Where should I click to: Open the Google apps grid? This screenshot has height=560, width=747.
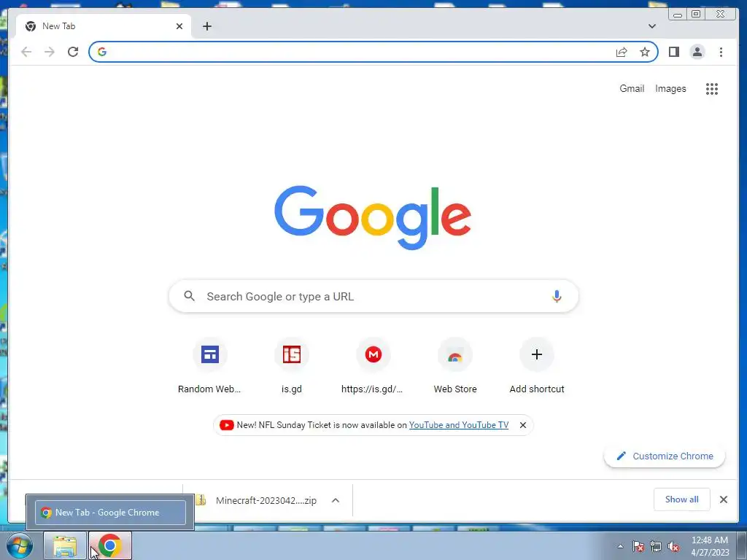click(x=712, y=88)
